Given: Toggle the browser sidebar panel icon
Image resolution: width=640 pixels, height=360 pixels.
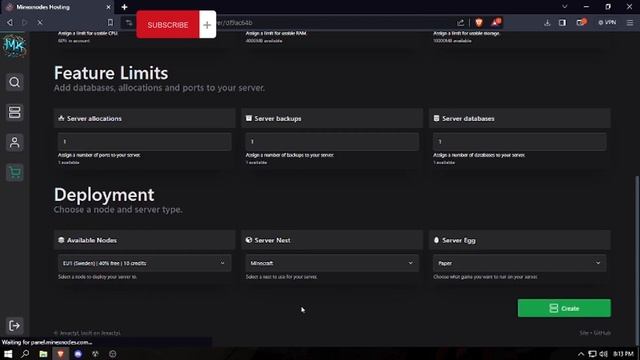Looking at the screenshot, I should (562, 23).
